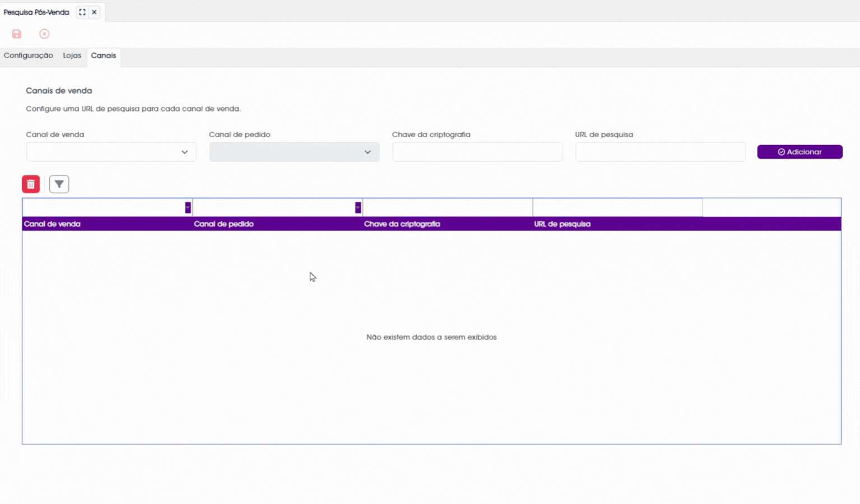
Task: Toggle the grid filter funnel icon
Action: pyautogui.click(x=59, y=184)
